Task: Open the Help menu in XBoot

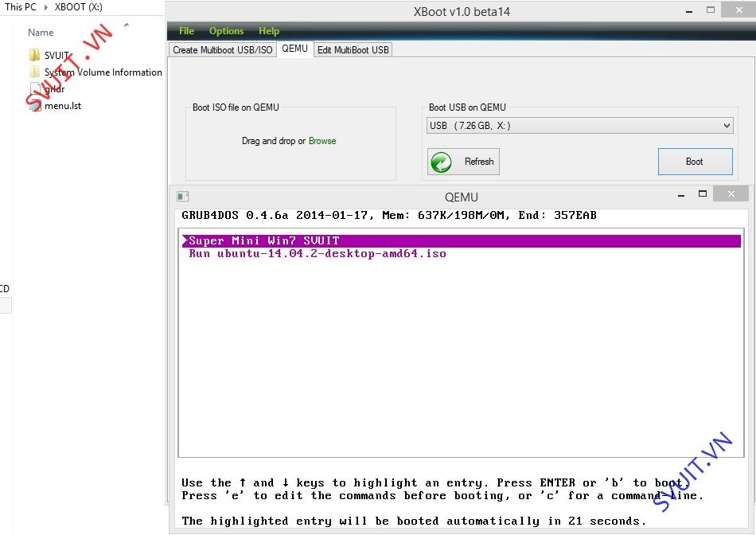Action: [x=268, y=31]
